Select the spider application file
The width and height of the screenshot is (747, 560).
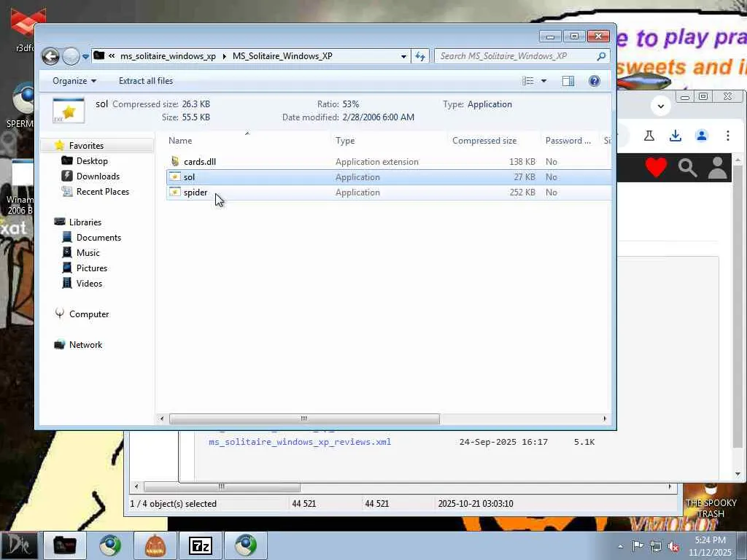pos(388,192)
